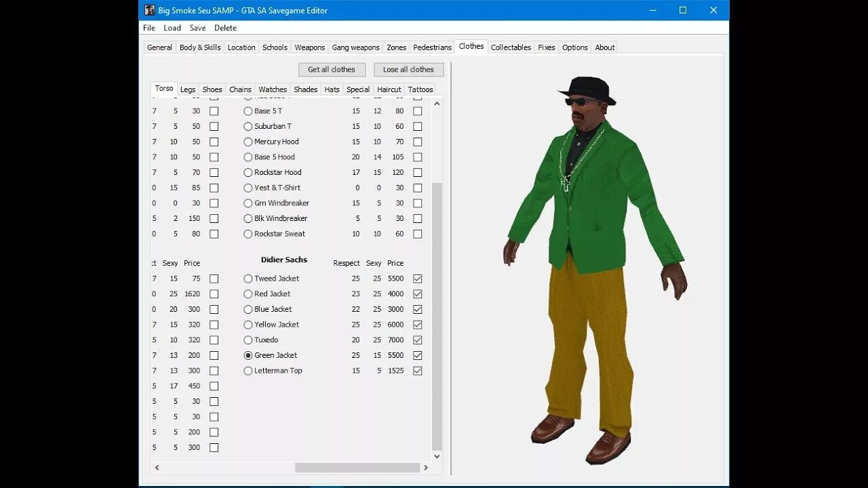Screen dimensions: 868x488
Task: Select the Mercury Hood radio button
Action: click(248, 142)
